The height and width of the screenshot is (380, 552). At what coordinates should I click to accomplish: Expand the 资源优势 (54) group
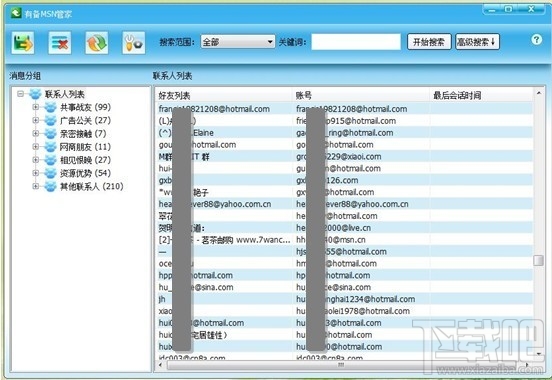[x=36, y=173]
